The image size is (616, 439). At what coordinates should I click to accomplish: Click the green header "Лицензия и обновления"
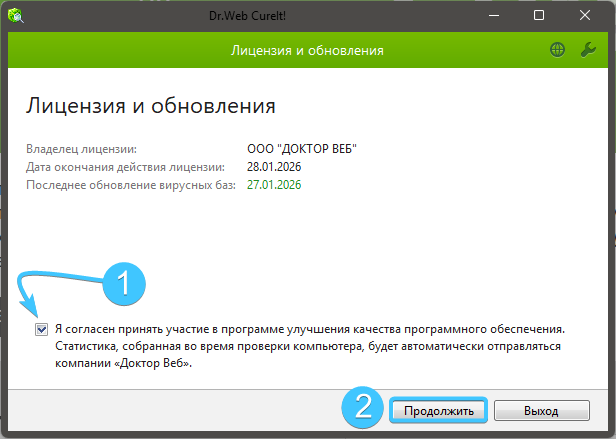[307, 50]
